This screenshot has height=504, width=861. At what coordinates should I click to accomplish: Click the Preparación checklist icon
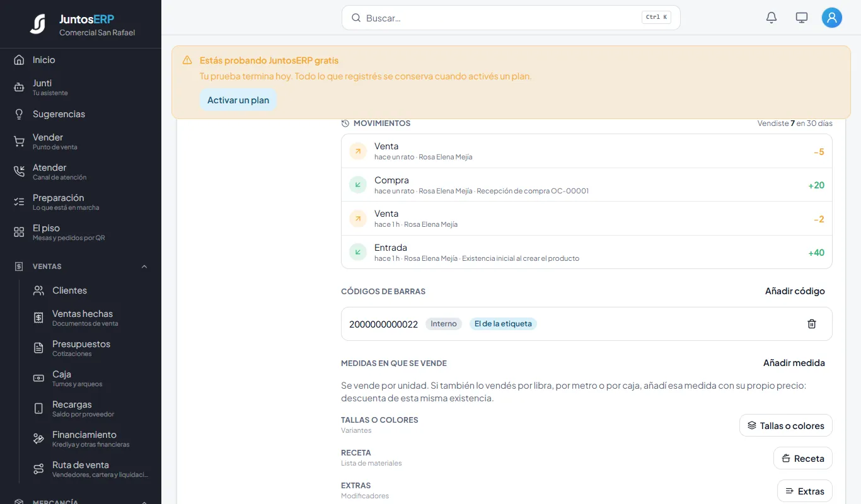coord(19,202)
